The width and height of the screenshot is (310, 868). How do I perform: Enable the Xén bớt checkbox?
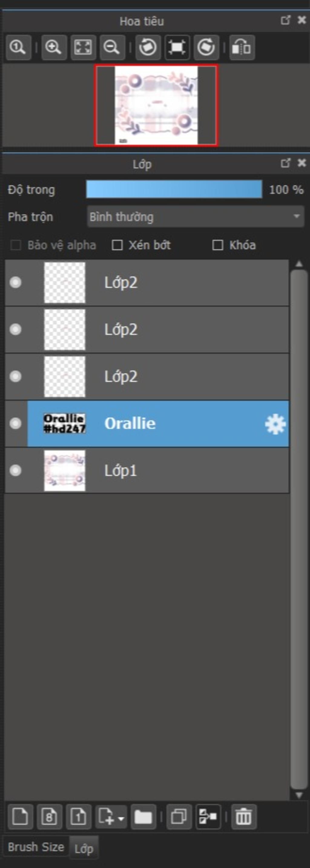point(117,245)
